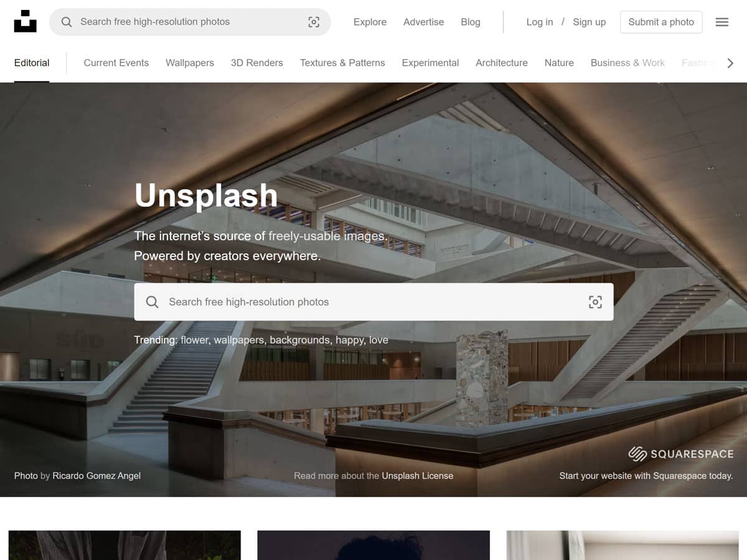
Task: Click the Unsplash hero heading
Action: (x=206, y=195)
